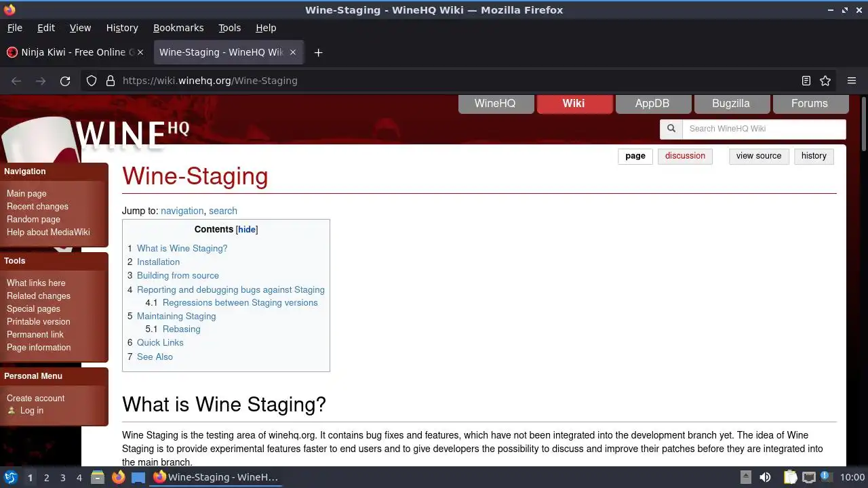The height and width of the screenshot is (488, 868).
Task: Open Regressions between Staging versions link
Action: click(x=240, y=303)
